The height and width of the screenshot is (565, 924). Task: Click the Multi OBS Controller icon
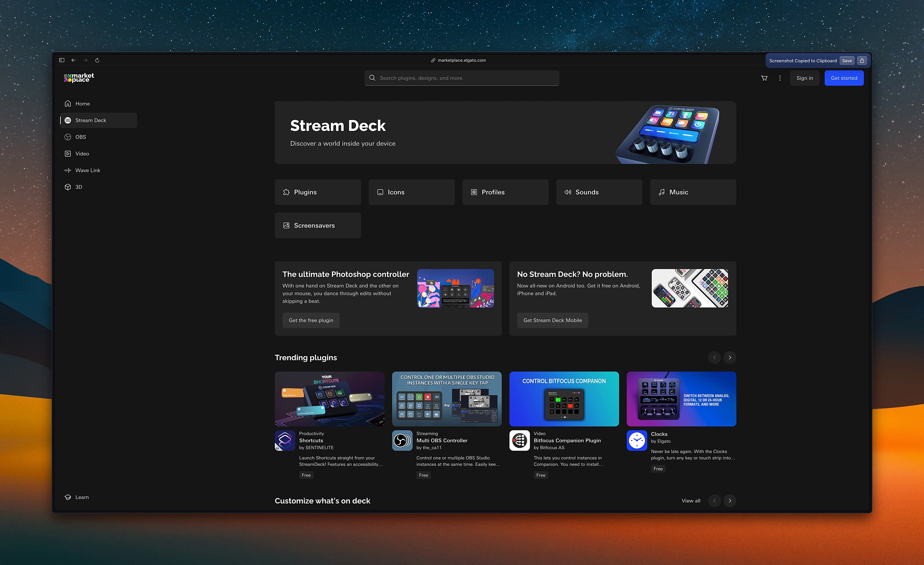402,440
